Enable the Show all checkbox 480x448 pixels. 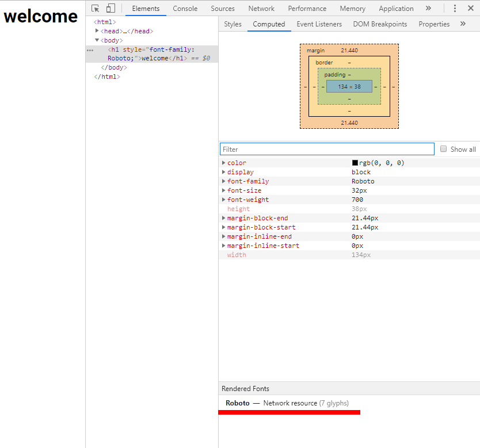click(x=443, y=148)
